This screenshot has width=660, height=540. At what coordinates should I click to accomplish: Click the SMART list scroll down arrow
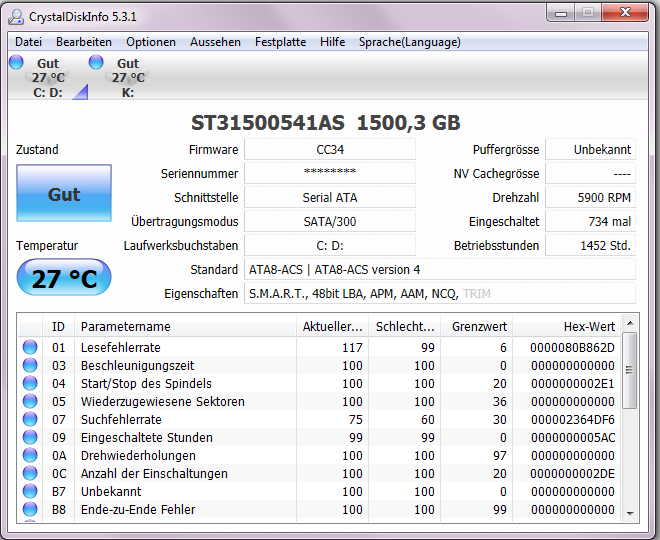point(630,513)
